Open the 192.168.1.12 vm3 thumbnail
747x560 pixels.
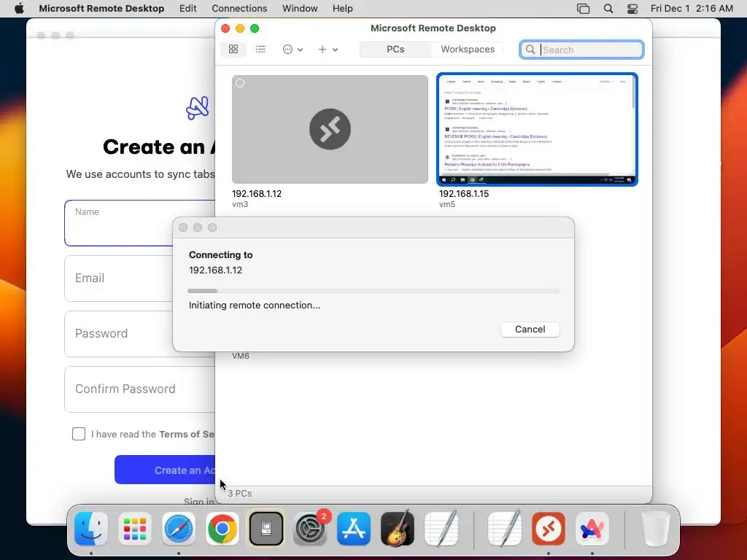tap(330, 129)
